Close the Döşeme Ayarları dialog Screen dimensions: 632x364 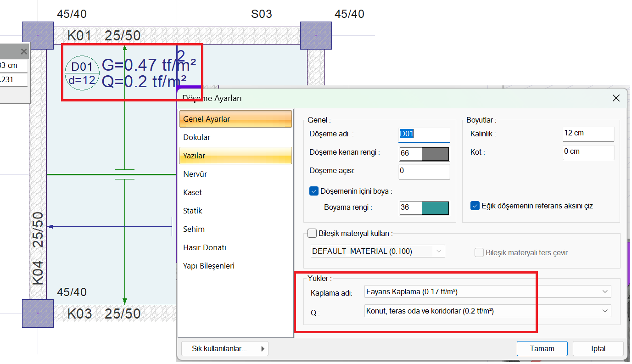(x=616, y=98)
